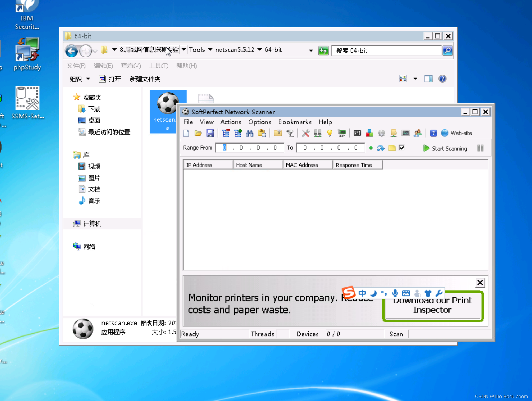This screenshot has height=401, width=532.
Task: Click the gray gear icon in scanner toolbar
Action: (x=381, y=133)
